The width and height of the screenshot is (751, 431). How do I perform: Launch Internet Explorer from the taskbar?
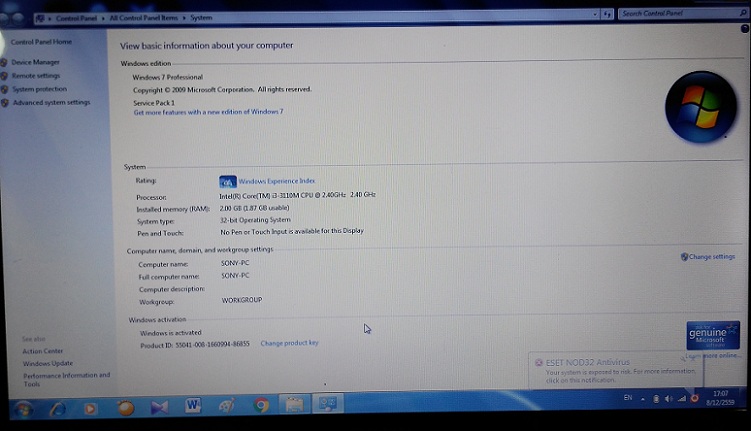tap(57, 408)
